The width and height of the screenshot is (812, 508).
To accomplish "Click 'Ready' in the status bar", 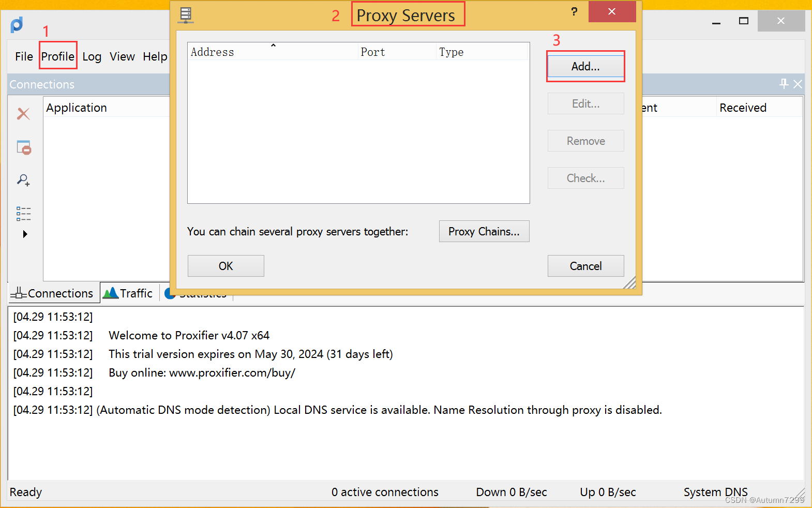I will click(26, 492).
